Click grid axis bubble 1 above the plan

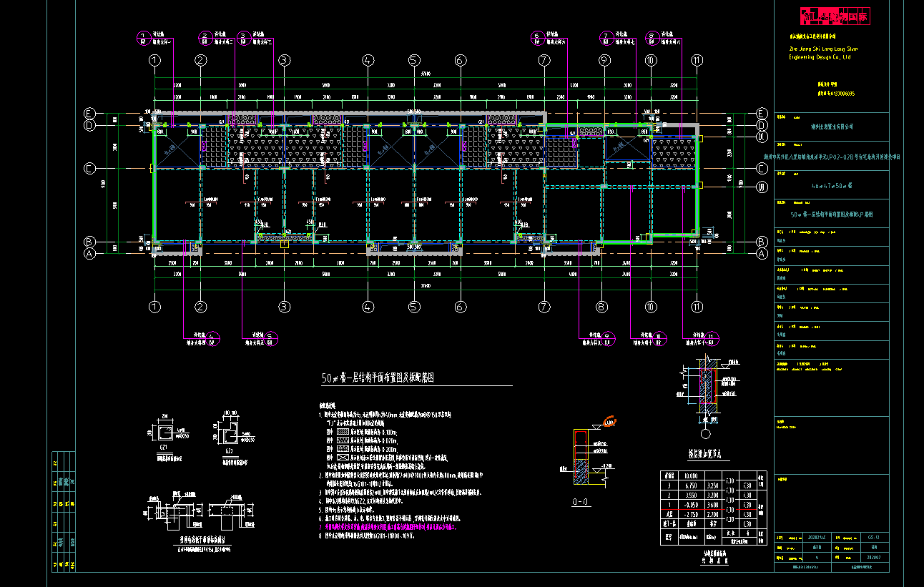[154, 61]
